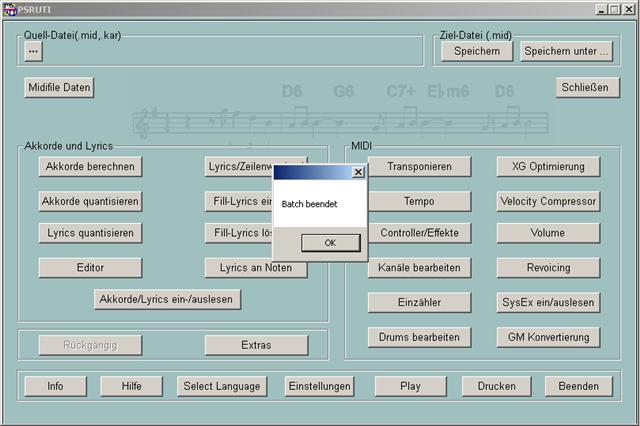Screen dimensions: 640x426
Task: Open the Editor
Action: 90,268
